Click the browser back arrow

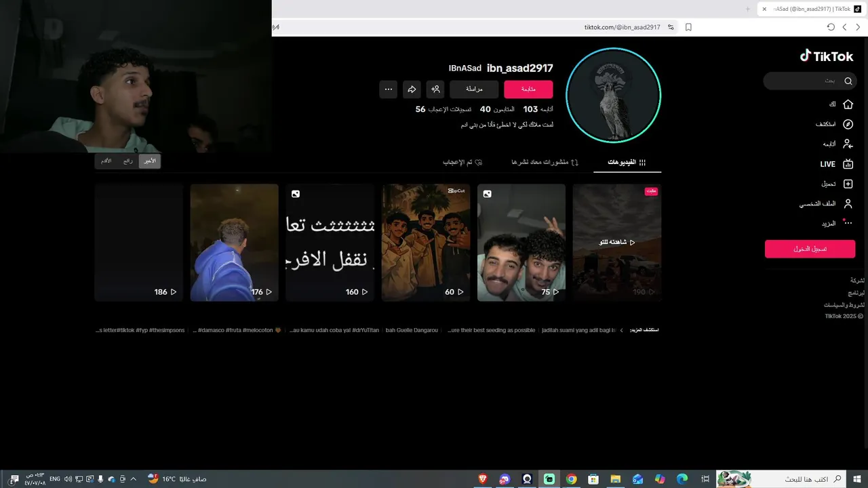click(x=858, y=27)
